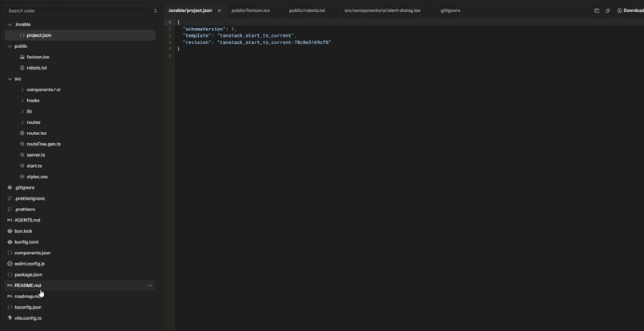Click the eye icon beside bunfig.toml
Viewport: 644px width, 331px height.
[10, 242]
